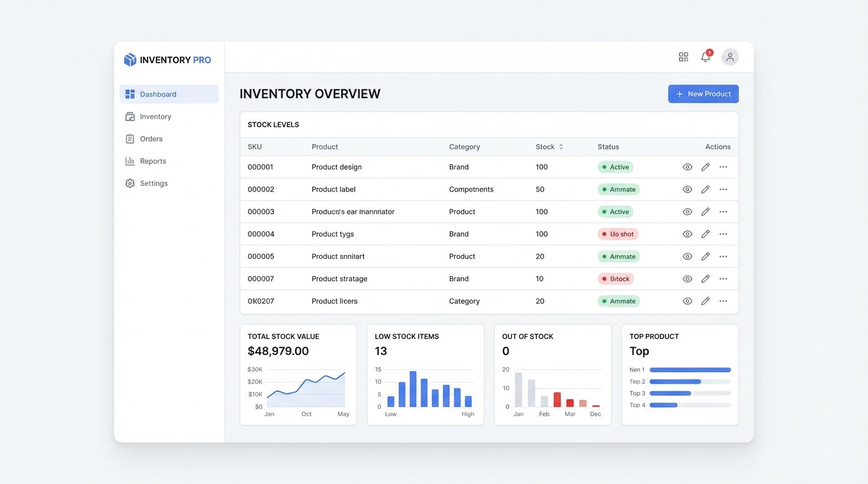The width and height of the screenshot is (868, 484).
Task: Sort table by Stock column arrows
Action: [x=561, y=147]
